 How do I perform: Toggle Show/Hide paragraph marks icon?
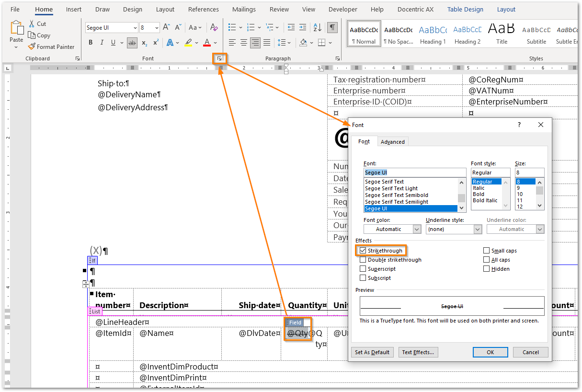[332, 28]
